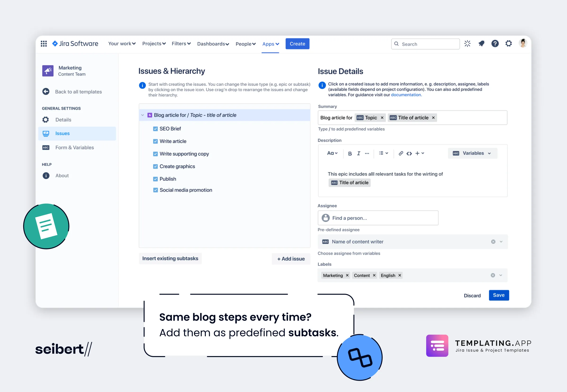Click the Search field
567x392 pixels.
(x=425, y=44)
